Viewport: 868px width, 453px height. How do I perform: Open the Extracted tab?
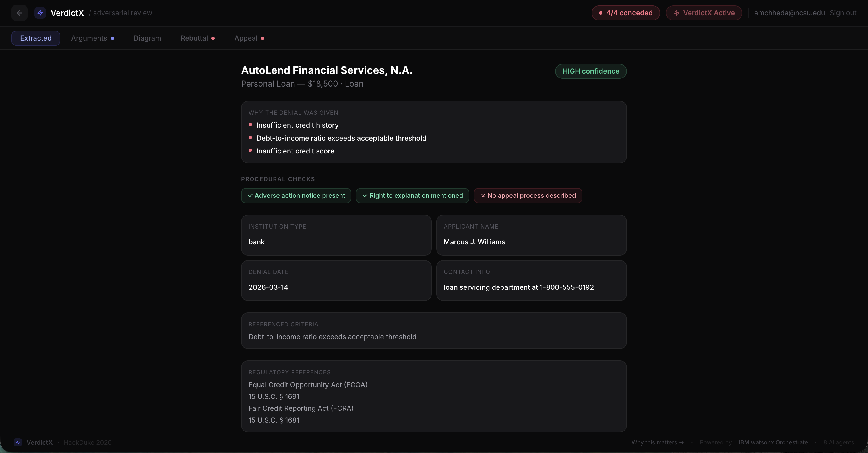[36, 38]
